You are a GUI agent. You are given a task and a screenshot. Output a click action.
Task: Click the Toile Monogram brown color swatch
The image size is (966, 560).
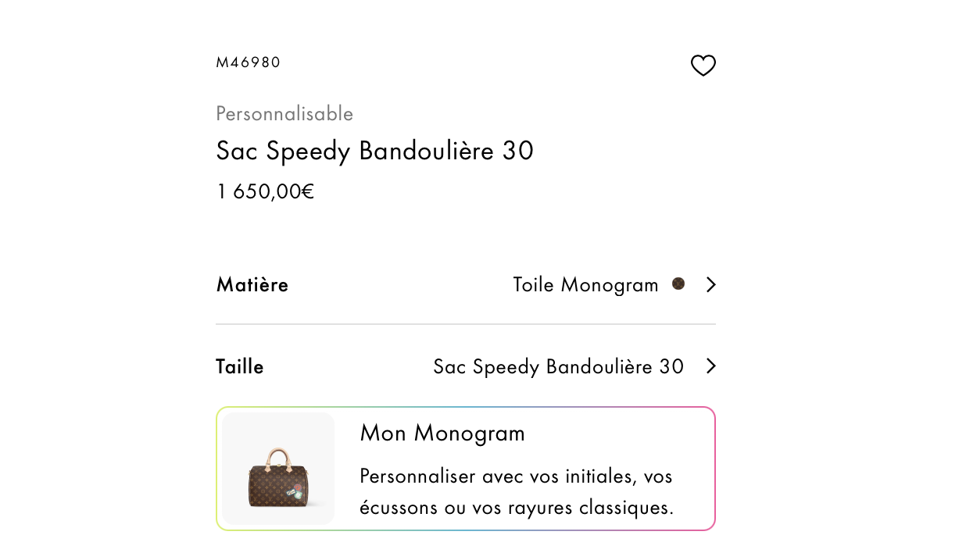[x=678, y=284]
